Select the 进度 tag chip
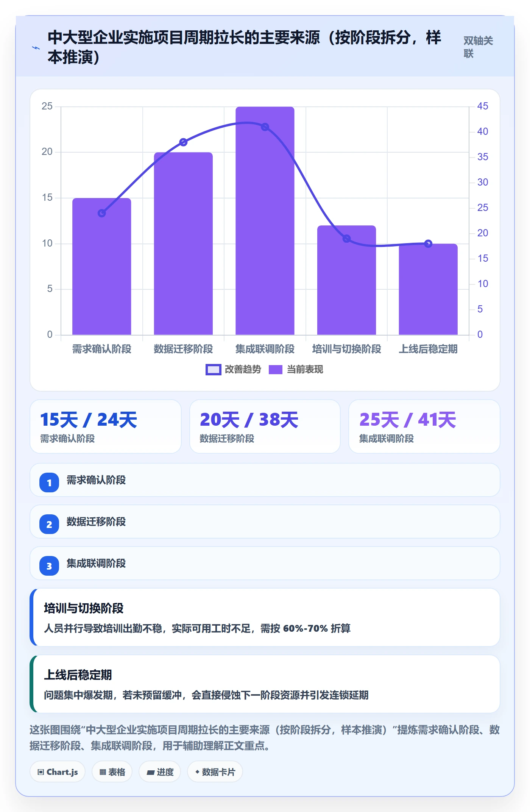530x812 pixels. [x=160, y=772]
